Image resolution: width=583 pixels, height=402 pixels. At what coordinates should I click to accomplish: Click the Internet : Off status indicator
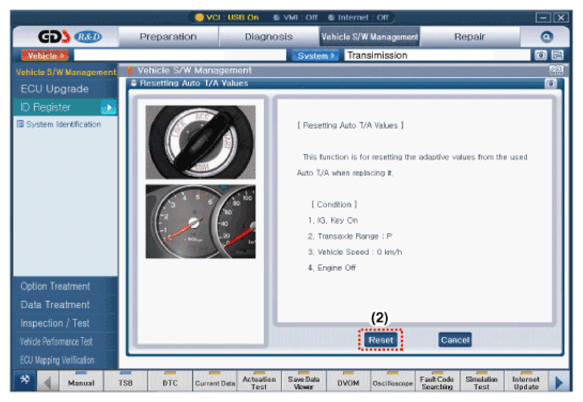(358, 17)
